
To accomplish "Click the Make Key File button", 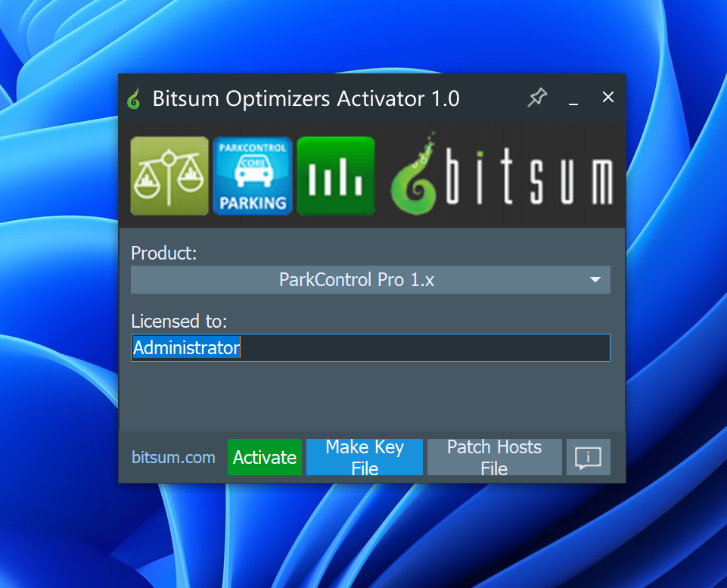I will pos(364,457).
